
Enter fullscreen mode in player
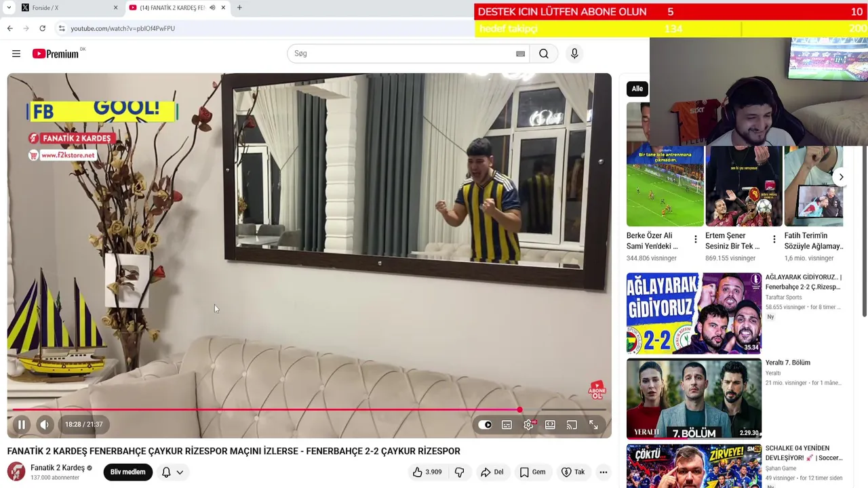(x=593, y=424)
